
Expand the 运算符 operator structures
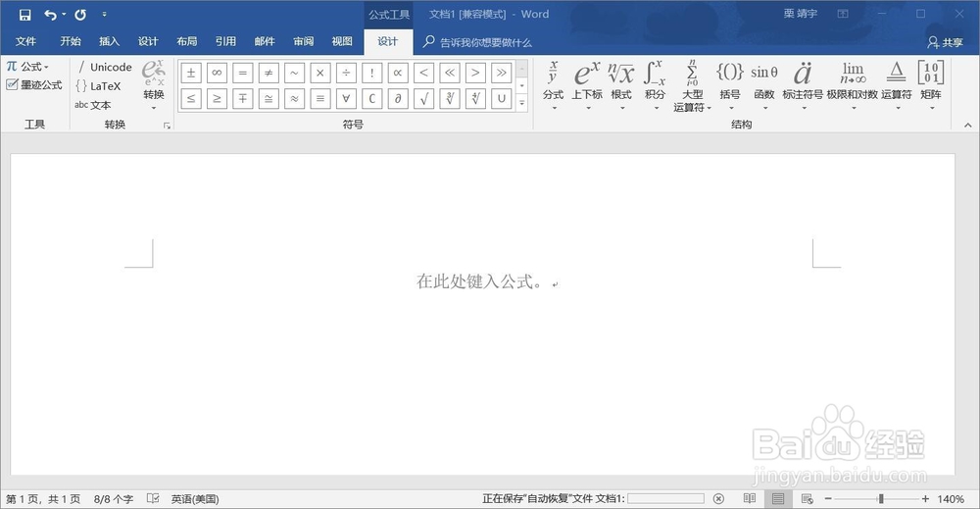click(x=897, y=85)
